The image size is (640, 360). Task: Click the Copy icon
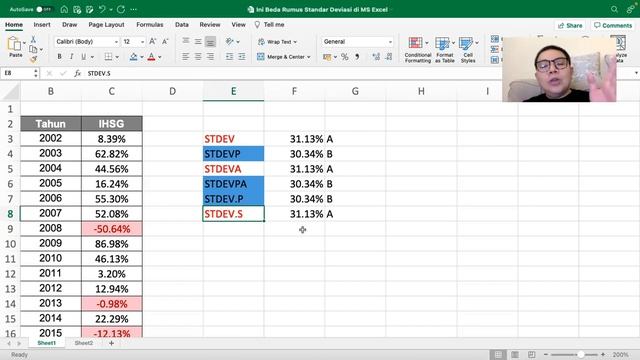click(x=33, y=49)
